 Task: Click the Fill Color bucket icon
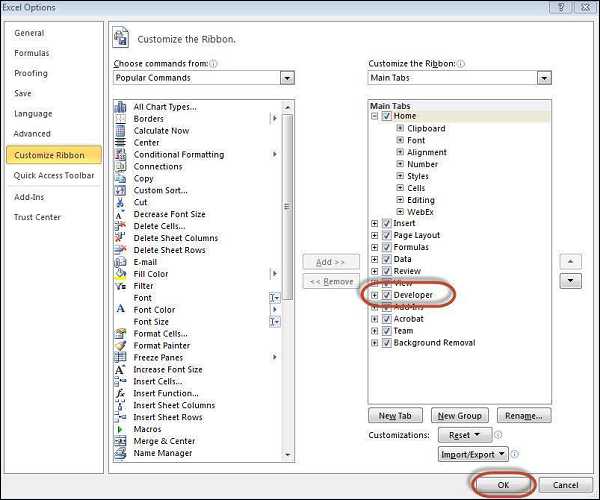(120, 274)
